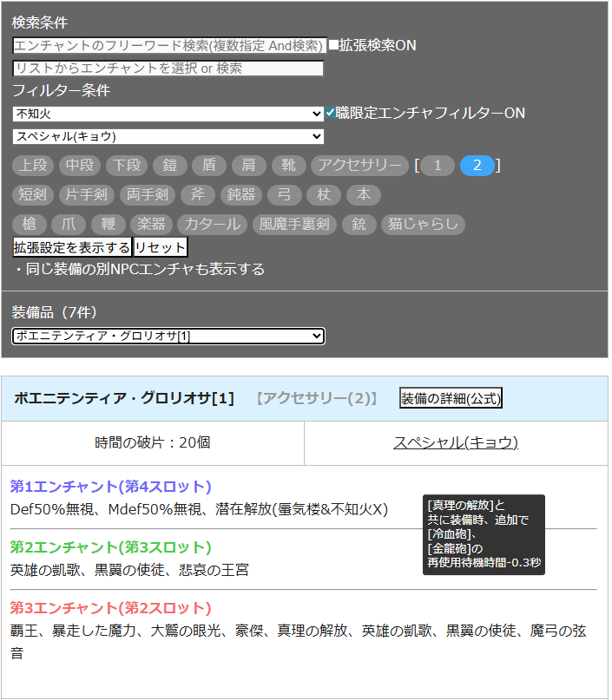Enable the 拡張検索ON checkbox
612x700 pixels.
[333, 45]
